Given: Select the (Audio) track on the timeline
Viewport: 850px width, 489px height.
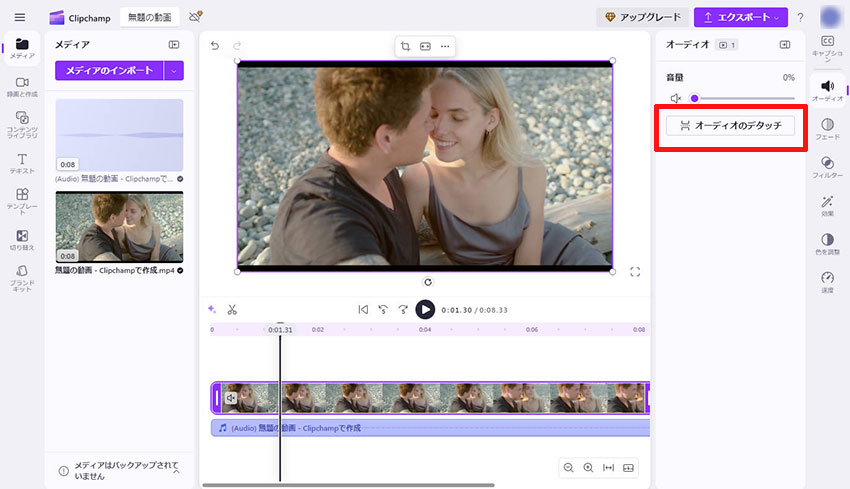Looking at the screenshot, I should pyautogui.click(x=430, y=428).
